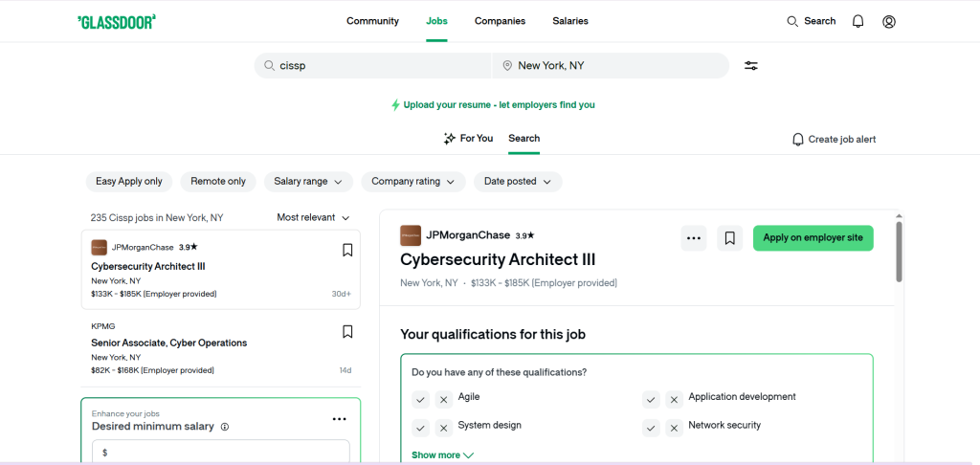Open Cybersecurity Architect III listing card
This screenshot has height=465, width=980.
221,270
